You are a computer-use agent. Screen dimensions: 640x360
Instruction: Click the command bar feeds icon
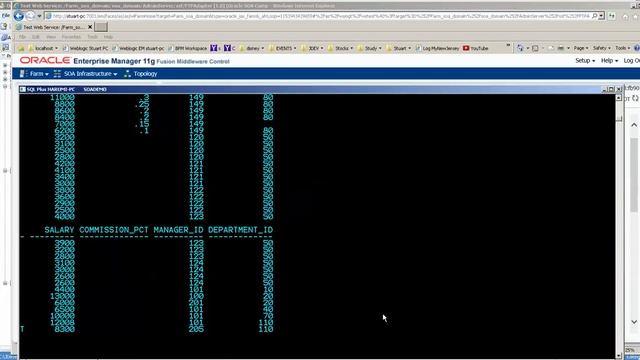coord(535,48)
